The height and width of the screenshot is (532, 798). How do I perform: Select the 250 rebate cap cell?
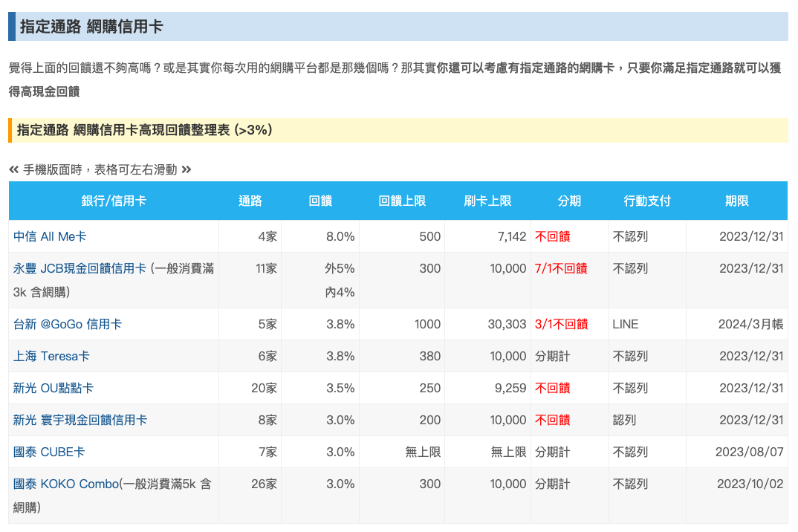pyautogui.click(x=402, y=389)
